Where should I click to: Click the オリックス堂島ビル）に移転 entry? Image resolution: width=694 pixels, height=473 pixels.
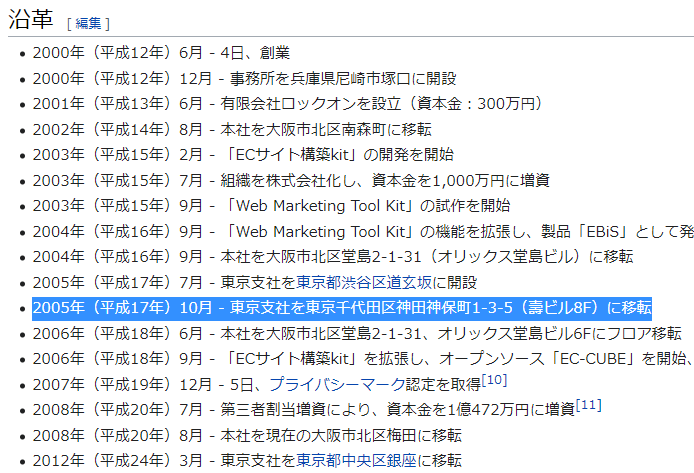tap(333, 257)
